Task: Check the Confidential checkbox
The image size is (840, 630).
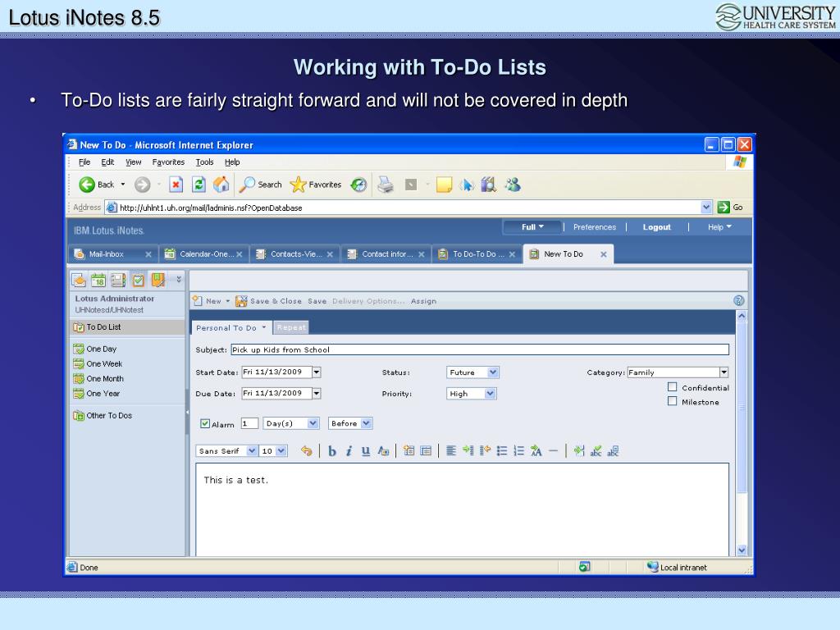Action: (x=673, y=387)
